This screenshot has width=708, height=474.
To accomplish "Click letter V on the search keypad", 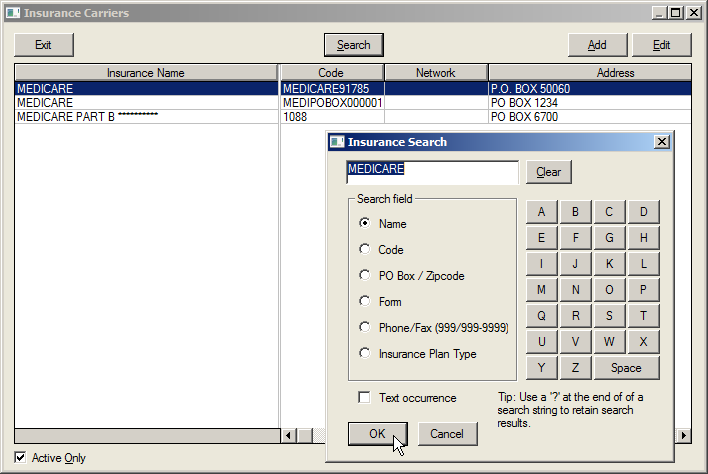I will [575, 342].
